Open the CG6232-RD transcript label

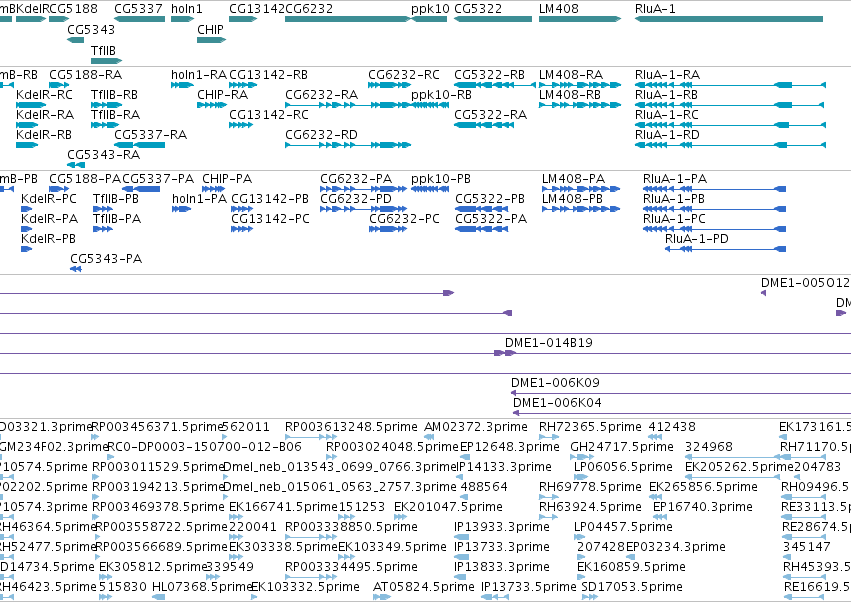321,135
